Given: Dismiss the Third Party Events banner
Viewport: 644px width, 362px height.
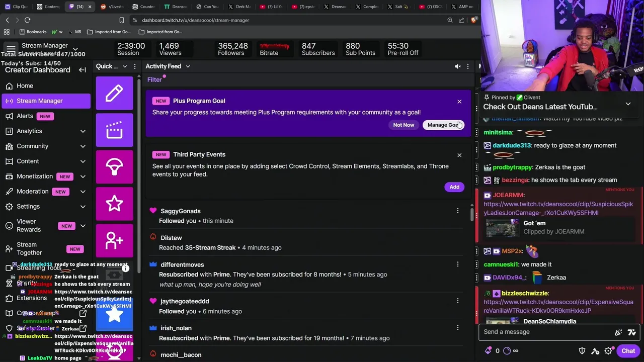Looking at the screenshot, I should point(459,155).
